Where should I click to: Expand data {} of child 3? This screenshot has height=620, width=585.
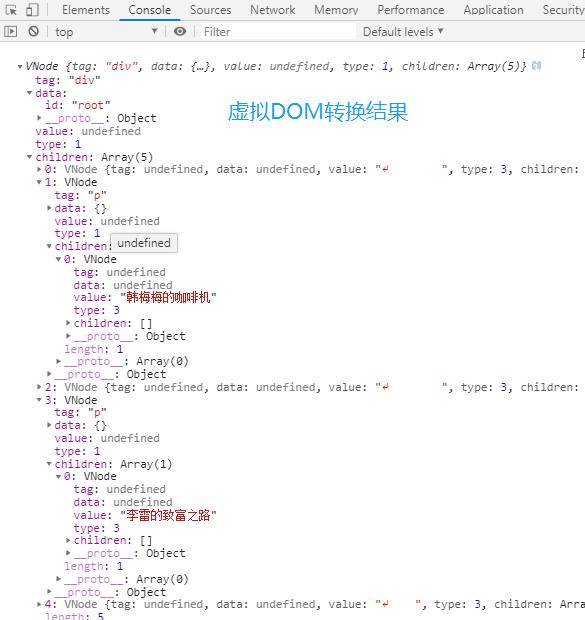click(x=49, y=425)
